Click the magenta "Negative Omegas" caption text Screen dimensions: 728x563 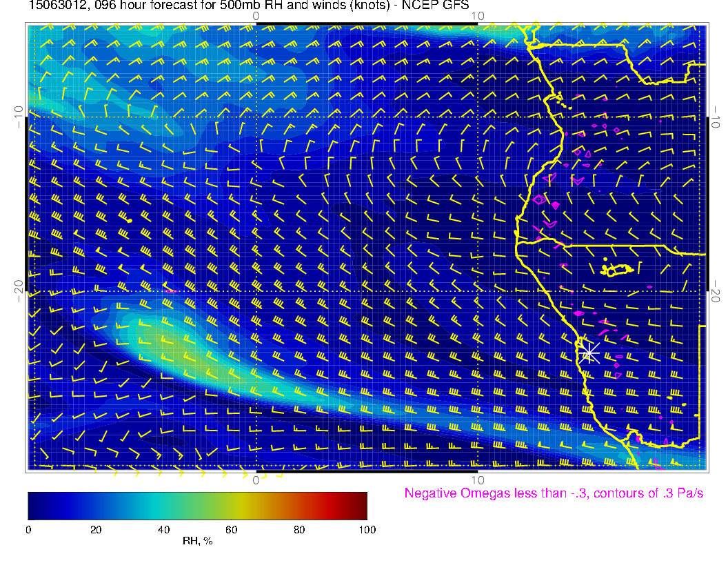[554, 493]
